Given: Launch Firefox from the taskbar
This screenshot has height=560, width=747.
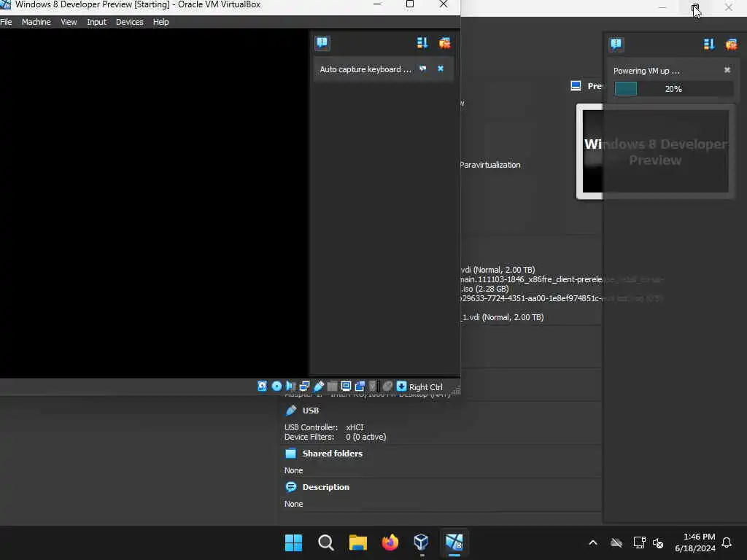Looking at the screenshot, I should [x=390, y=542].
